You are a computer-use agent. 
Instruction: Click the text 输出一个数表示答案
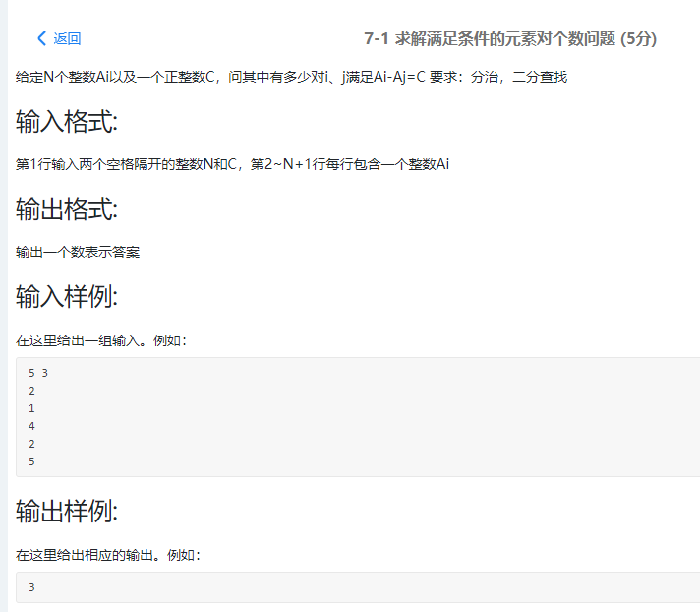78,252
